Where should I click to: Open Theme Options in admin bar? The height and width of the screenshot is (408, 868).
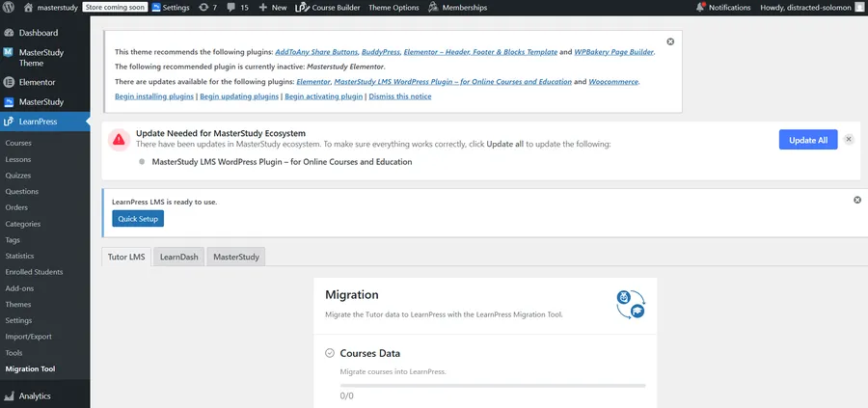coord(393,8)
